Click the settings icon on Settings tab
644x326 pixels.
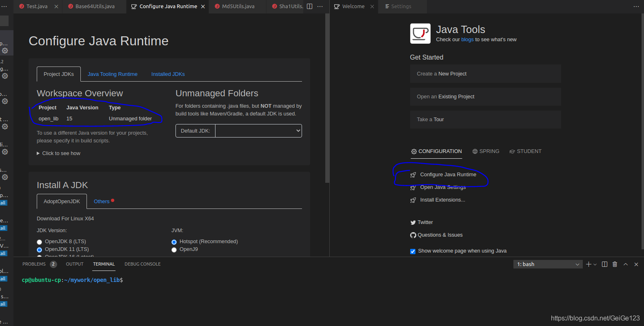click(387, 7)
